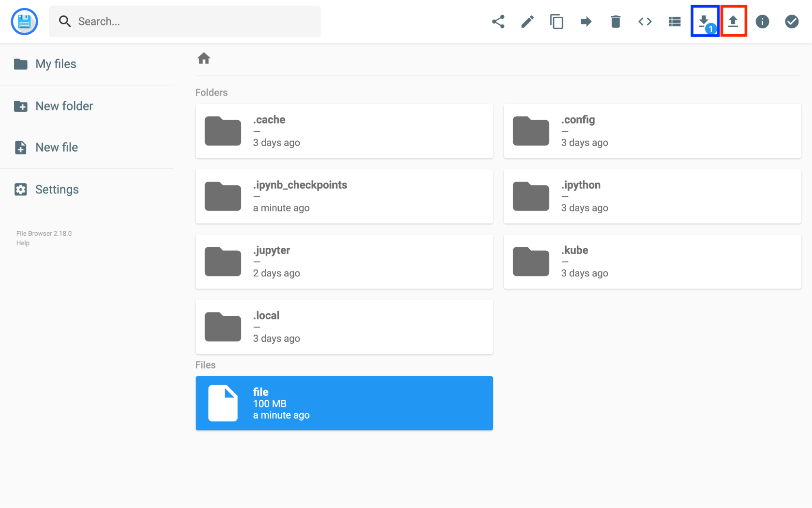The image size is (812, 508).
Task: Copy the selected file
Action: tap(556, 22)
